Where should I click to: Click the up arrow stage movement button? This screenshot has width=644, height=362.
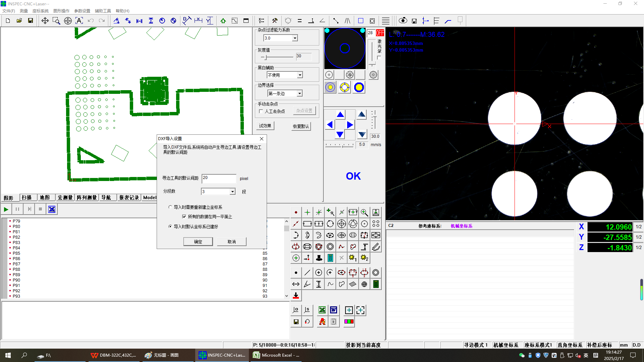pyautogui.click(x=340, y=115)
